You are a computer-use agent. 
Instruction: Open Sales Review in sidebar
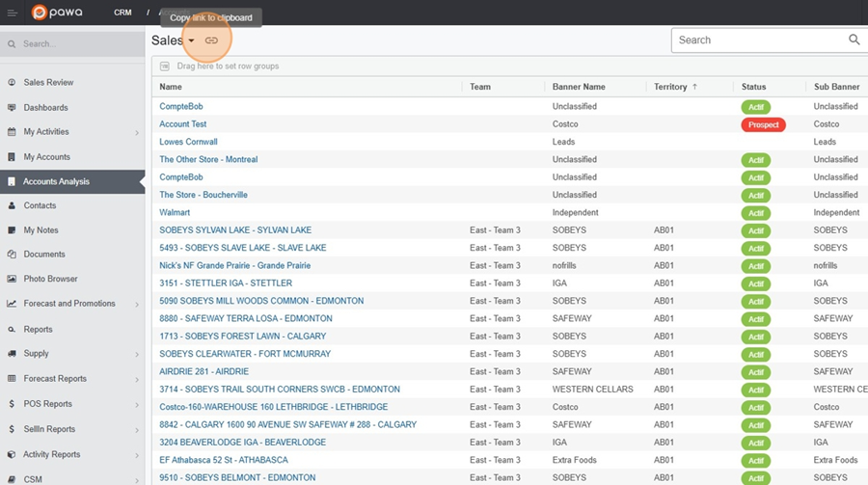coord(49,83)
